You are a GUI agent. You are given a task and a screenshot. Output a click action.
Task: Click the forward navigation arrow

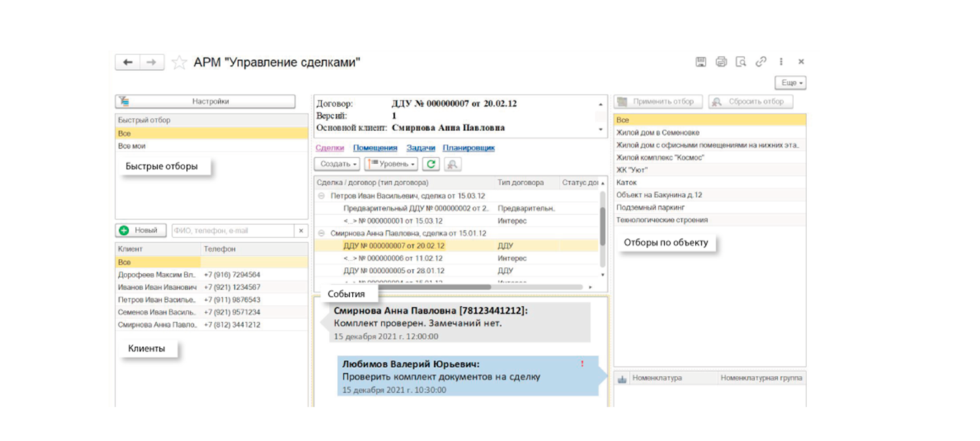[x=151, y=62]
